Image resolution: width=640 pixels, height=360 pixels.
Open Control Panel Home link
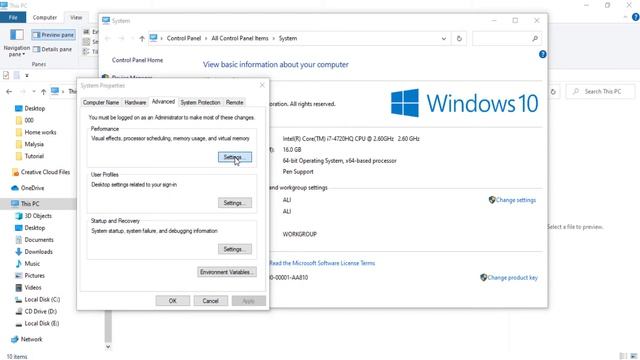click(x=138, y=60)
